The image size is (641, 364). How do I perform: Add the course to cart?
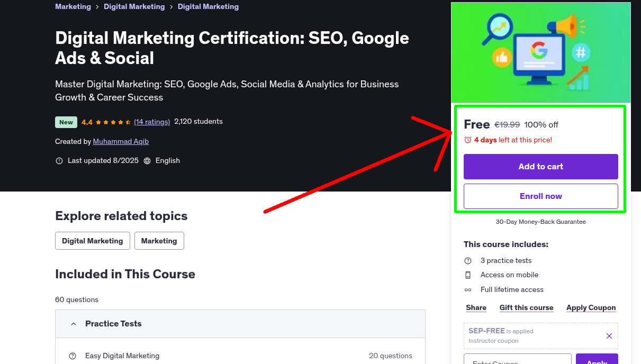[x=541, y=167]
